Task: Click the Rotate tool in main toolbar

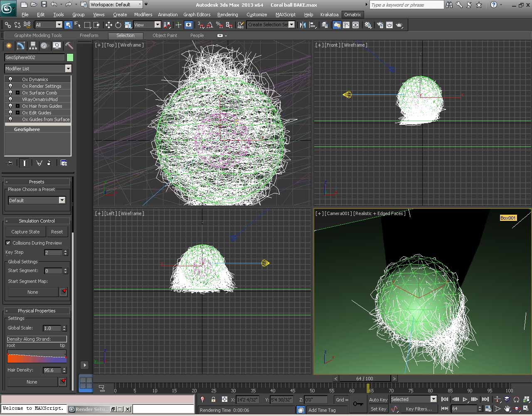Action: pyautogui.click(x=118, y=25)
